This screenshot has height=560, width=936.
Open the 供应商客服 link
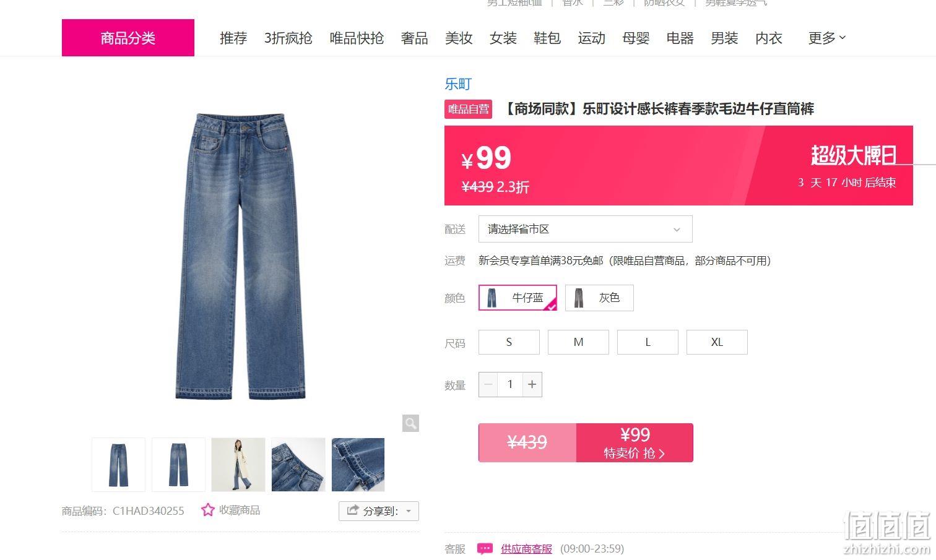pyautogui.click(x=526, y=549)
